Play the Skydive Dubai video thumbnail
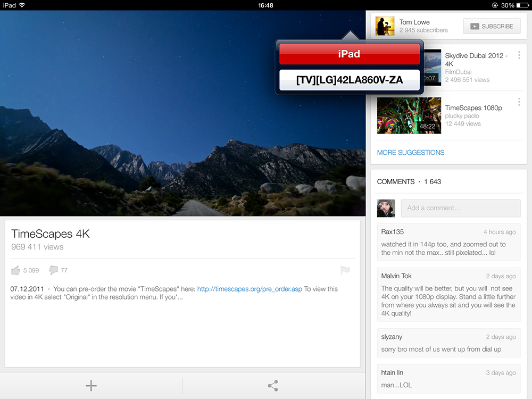532x399 pixels. 432,67
